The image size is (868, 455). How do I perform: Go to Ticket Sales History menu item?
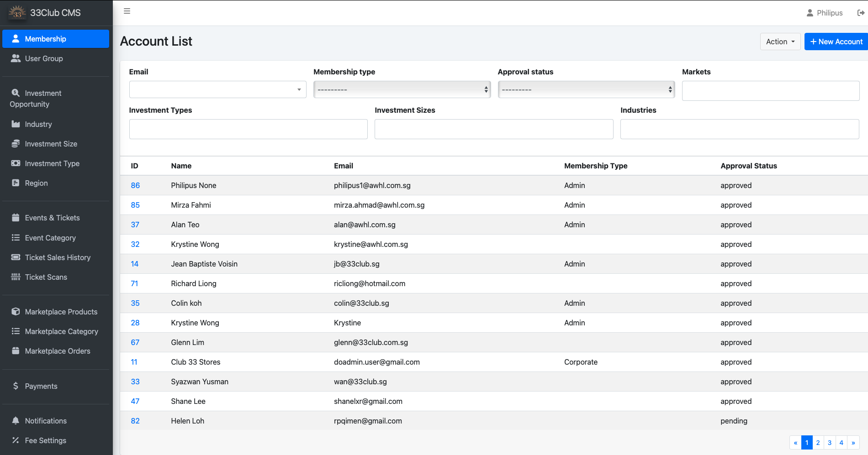[x=58, y=257]
